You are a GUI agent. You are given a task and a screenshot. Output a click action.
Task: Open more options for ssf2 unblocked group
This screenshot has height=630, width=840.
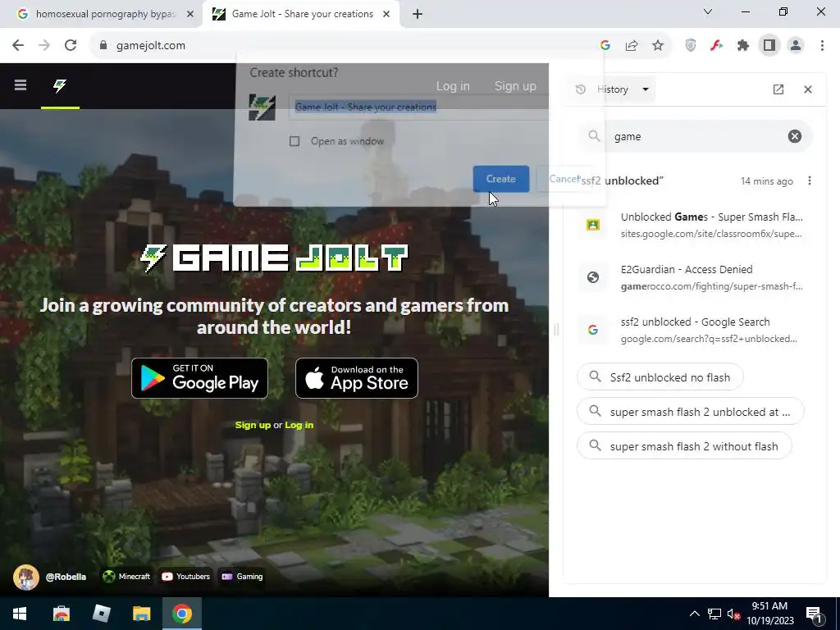(x=810, y=181)
